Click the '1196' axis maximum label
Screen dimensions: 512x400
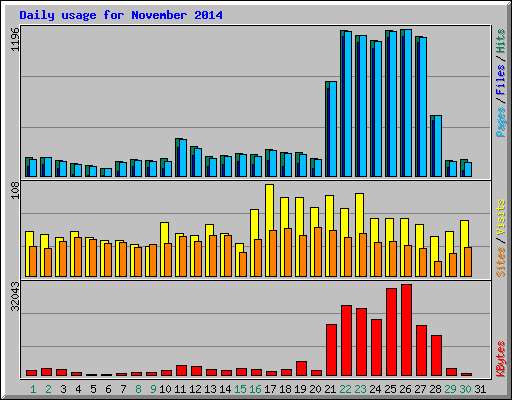15,39
